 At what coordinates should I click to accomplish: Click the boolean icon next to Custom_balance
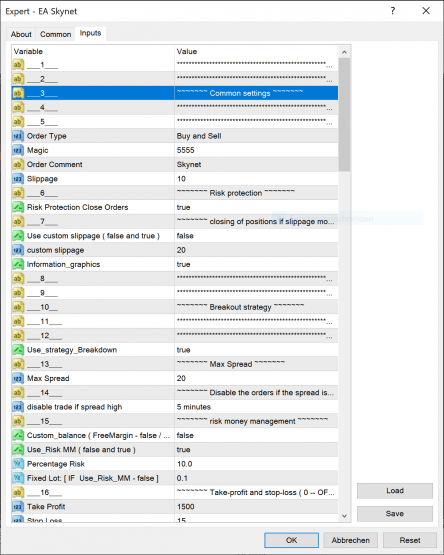18,435
